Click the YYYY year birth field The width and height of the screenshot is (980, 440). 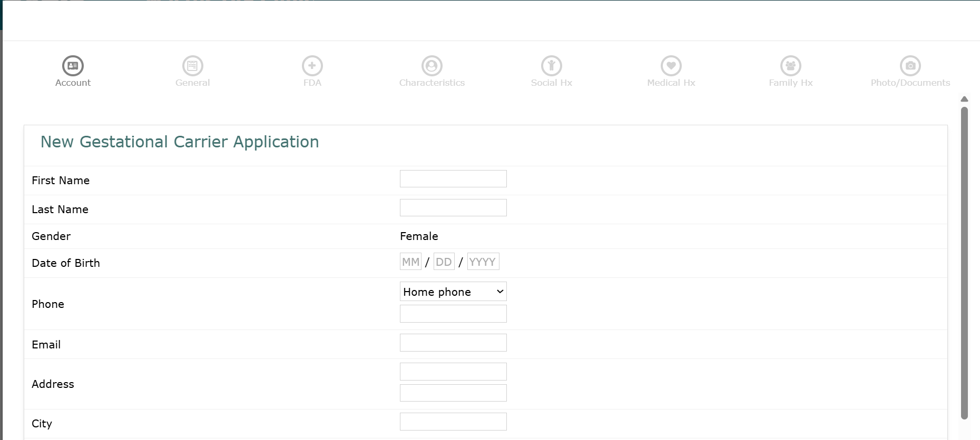(483, 262)
